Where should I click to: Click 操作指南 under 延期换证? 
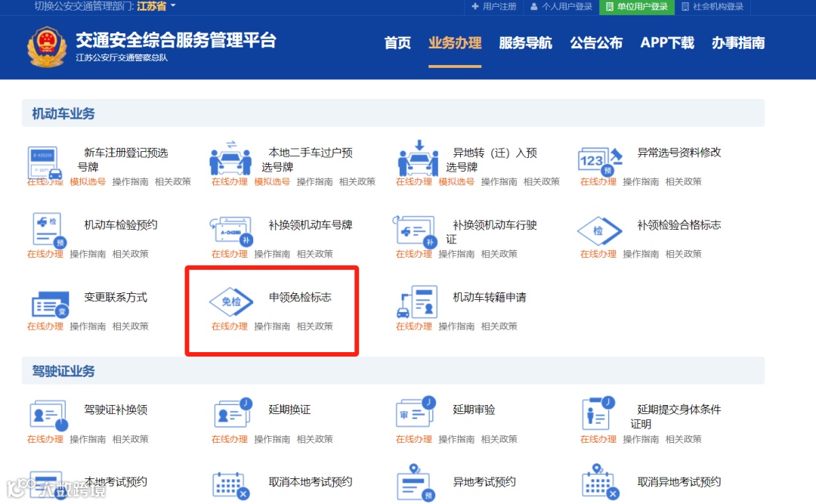272,440
